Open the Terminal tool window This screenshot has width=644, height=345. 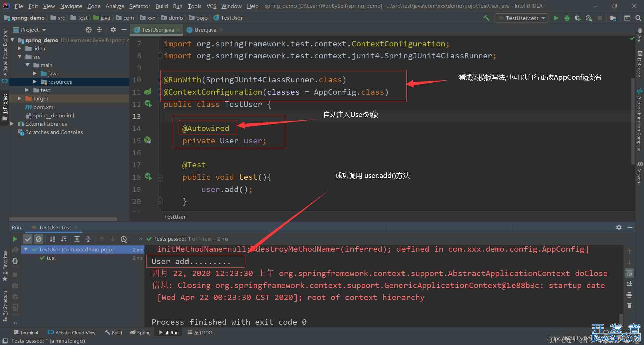[26, 333]
